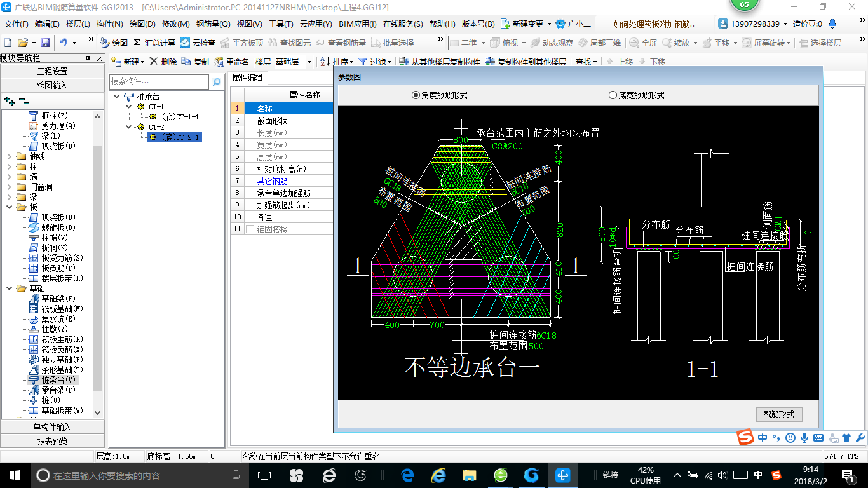Select 集水坑(K) in the navigation tree
This screenshot has width=868, height=488.
52,318
